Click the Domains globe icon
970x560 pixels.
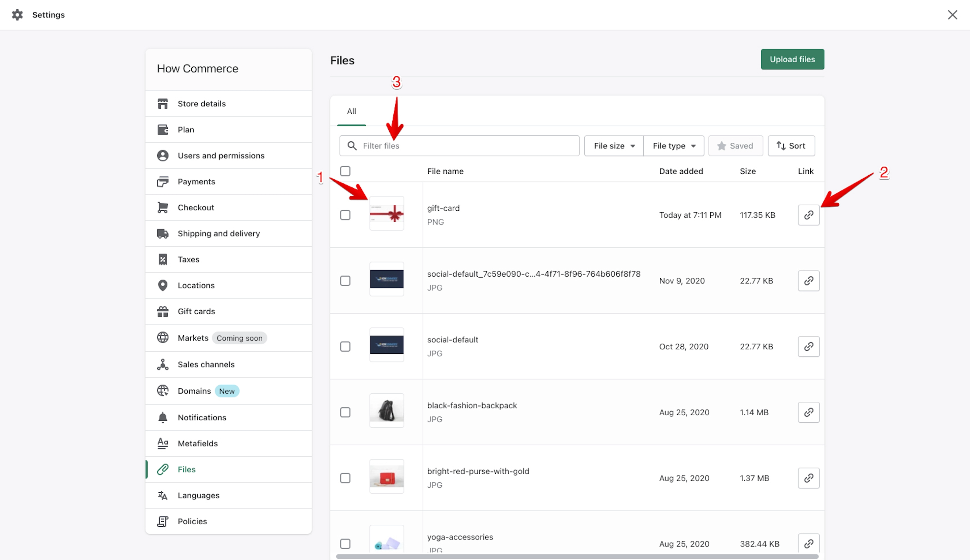coord(163,391)
